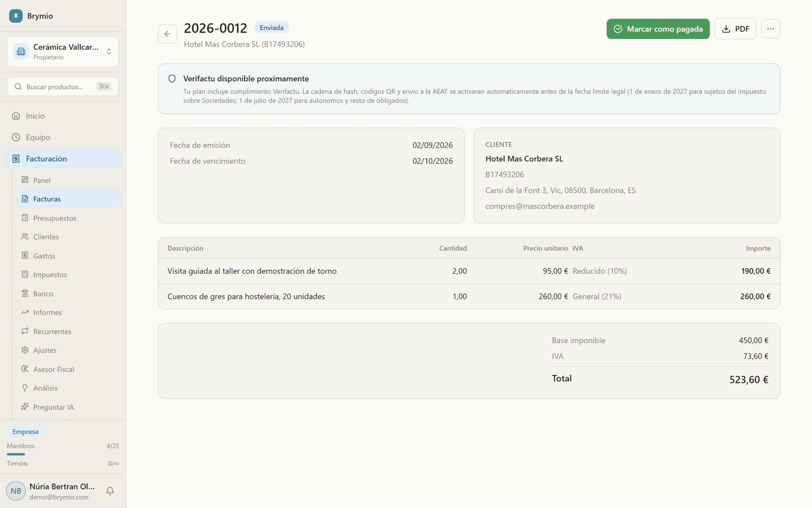Focus the Buscar productos search field

tap(63, 86)
